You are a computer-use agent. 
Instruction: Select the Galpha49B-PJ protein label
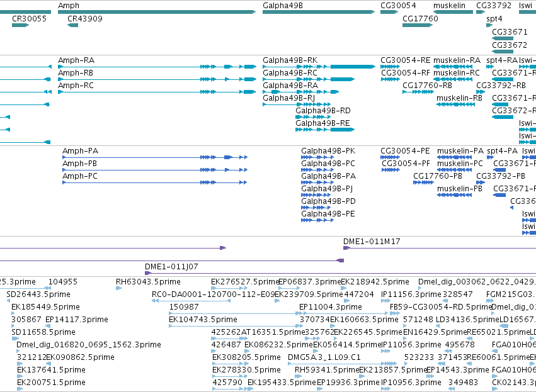(x=327, y=189)
